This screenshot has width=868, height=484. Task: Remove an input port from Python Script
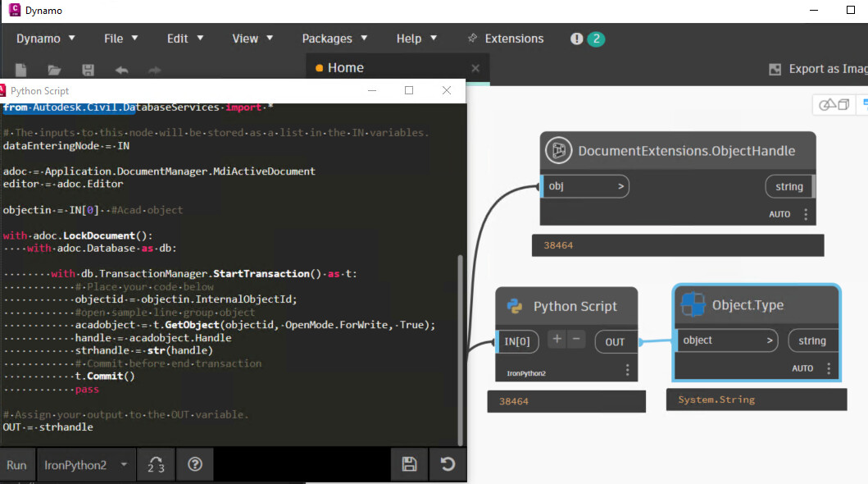coord(576,339)
